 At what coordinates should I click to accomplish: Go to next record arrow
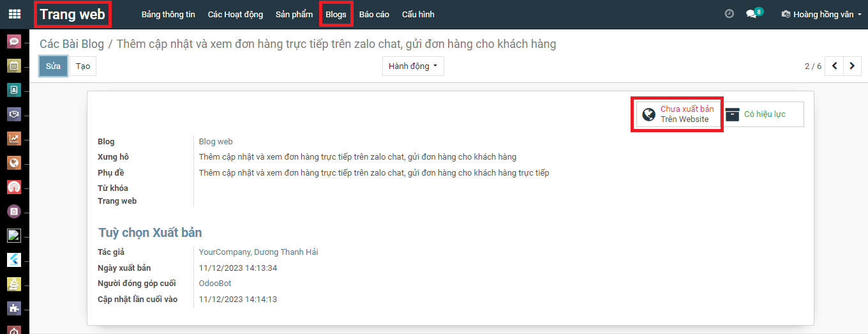(853, 66)
